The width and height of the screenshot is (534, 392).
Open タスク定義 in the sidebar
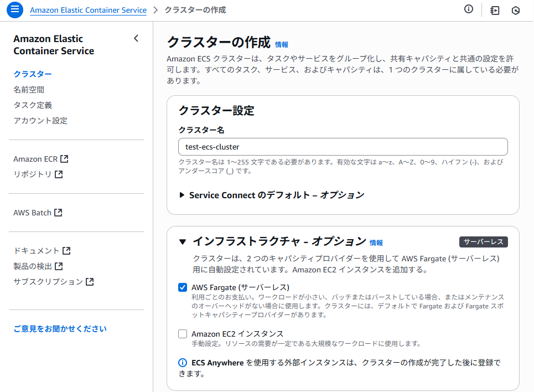click(x=32, y=105)
